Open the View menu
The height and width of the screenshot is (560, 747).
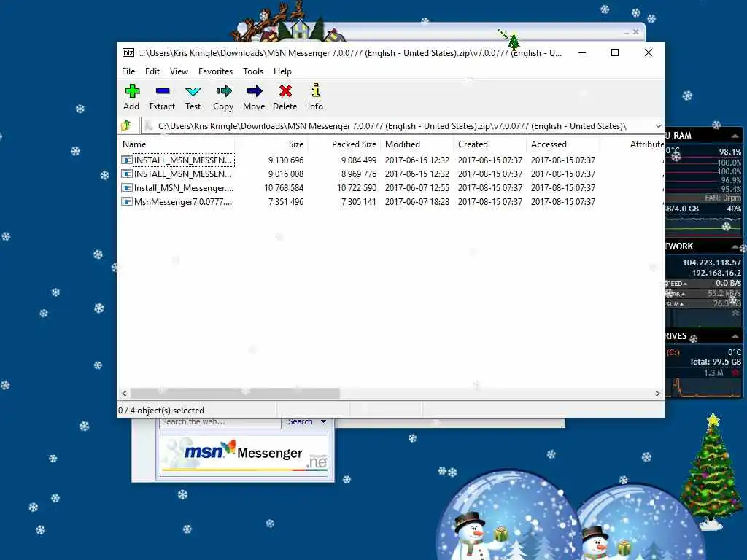pyautogui.click(x=179, y=71)
